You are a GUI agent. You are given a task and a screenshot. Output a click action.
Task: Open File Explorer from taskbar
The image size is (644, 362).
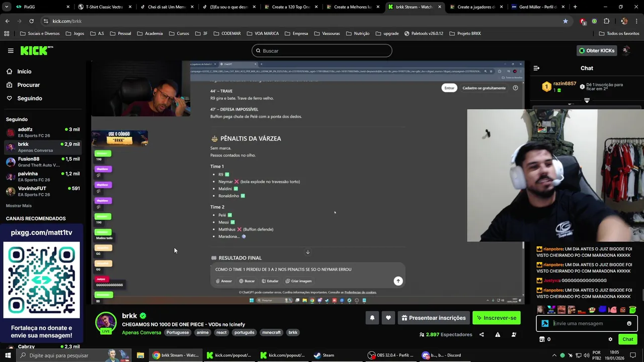pos(140,355)
